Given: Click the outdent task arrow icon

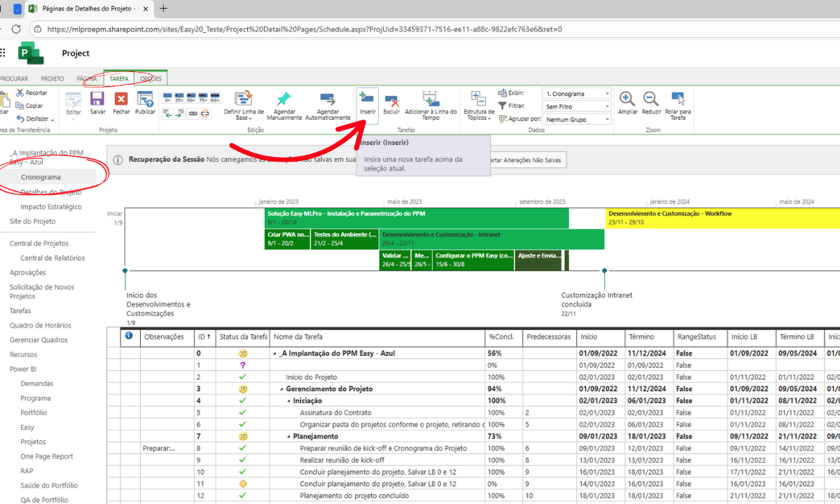Looking at the screenshot, I should tap(168, 114).
